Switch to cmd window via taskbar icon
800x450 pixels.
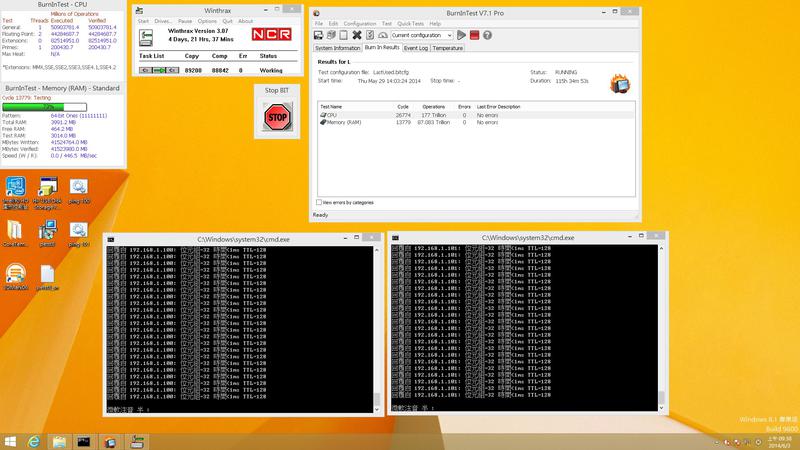click(84, 442)
